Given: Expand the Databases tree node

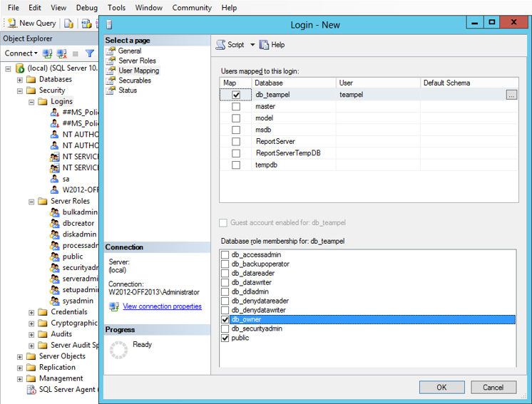Looking at the screenshot, I should pyautogui.click(x=20, y=80).
